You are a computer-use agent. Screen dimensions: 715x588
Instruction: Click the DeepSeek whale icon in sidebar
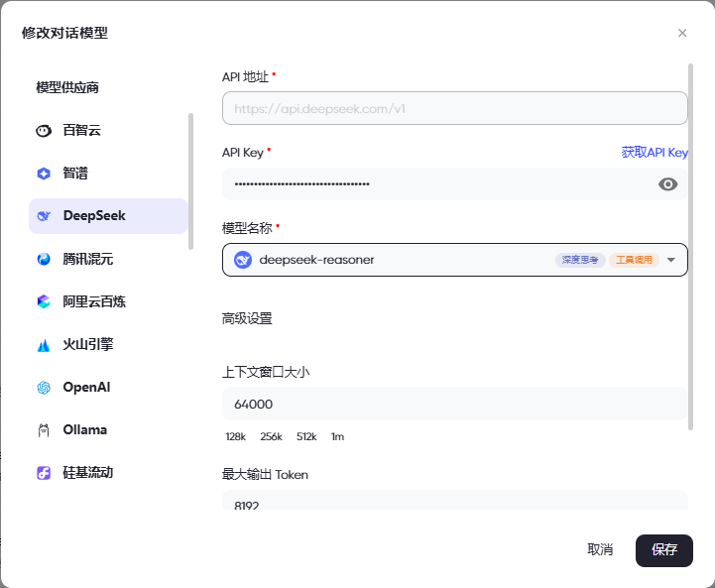[44, 216]
